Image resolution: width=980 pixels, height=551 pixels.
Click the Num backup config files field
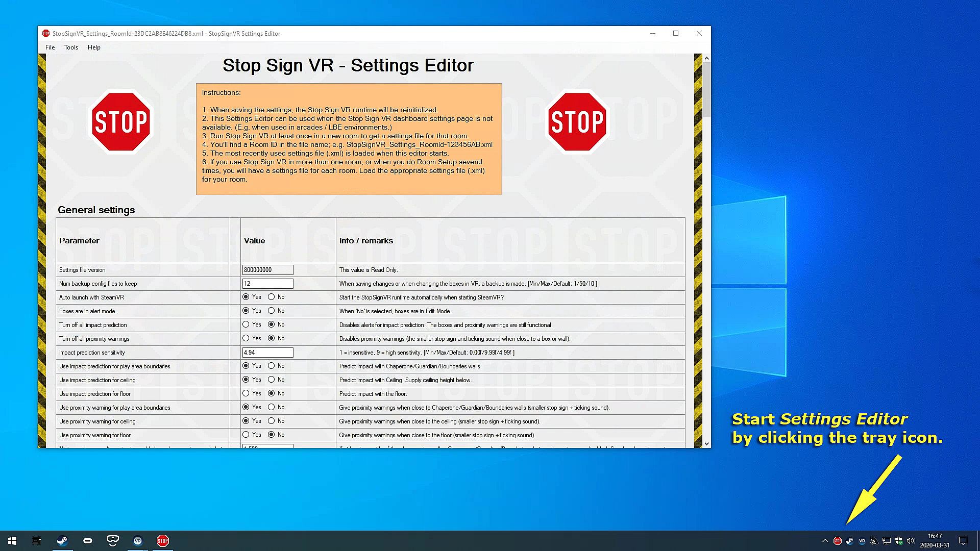point(267,284)
